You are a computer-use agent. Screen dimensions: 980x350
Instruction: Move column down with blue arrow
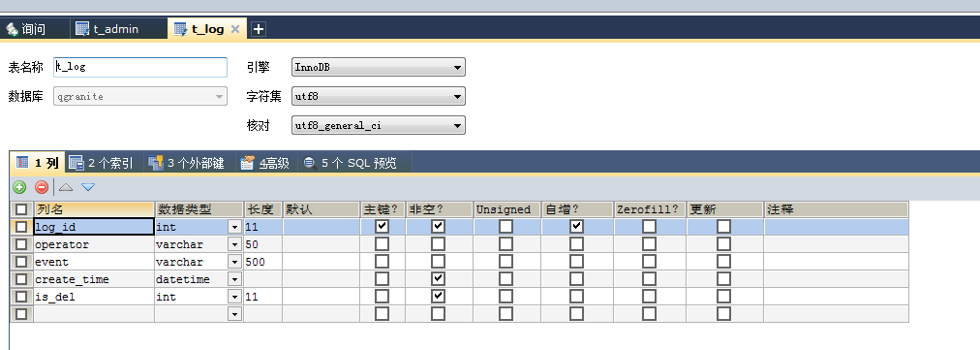(88, 186)
